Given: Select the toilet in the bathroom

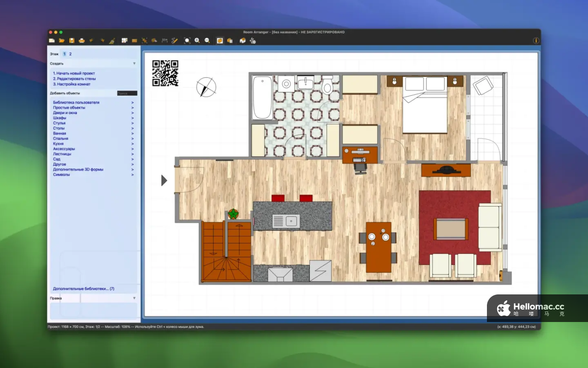Looking at the screenshot, I should (327, 85).
